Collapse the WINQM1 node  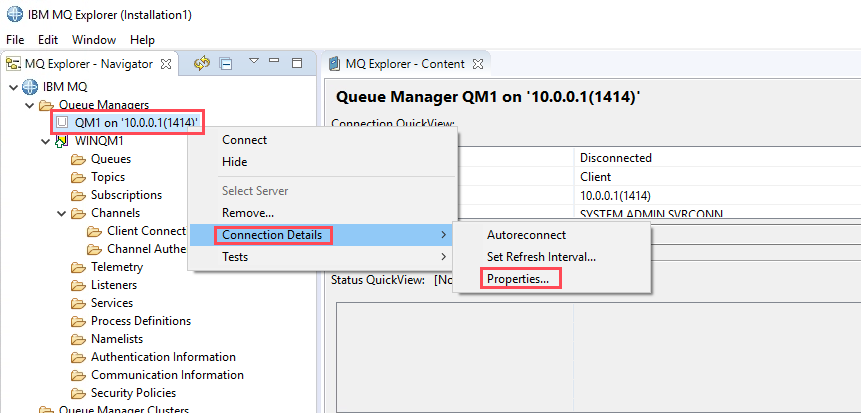46,141
